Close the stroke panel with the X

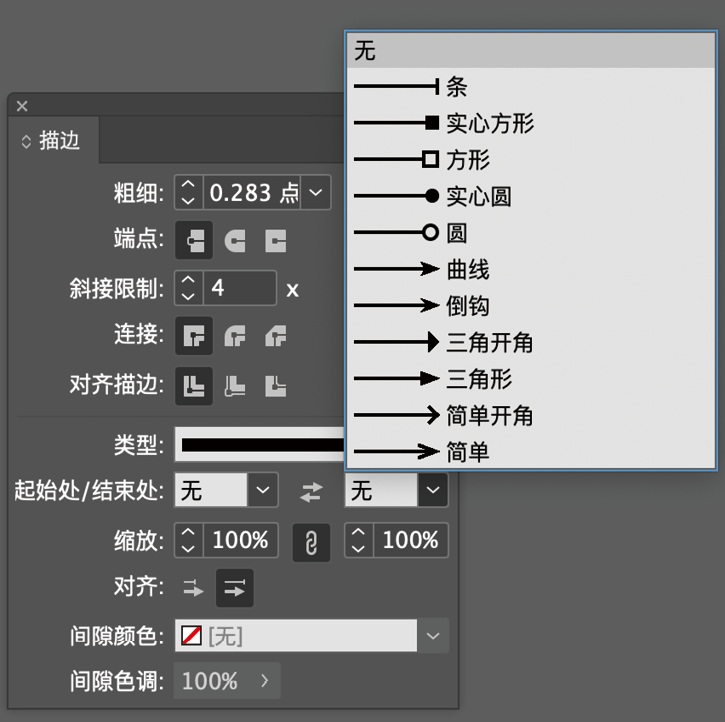pos(22,106)
